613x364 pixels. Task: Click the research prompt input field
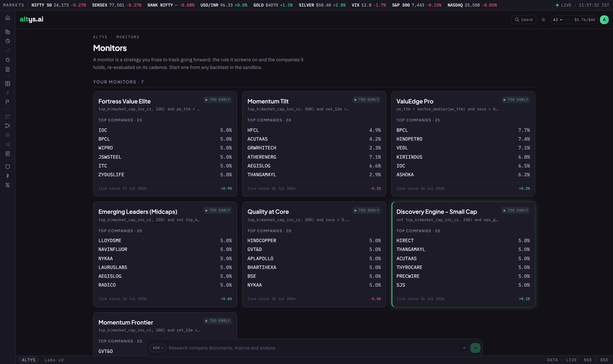click(x=313, y=348)
